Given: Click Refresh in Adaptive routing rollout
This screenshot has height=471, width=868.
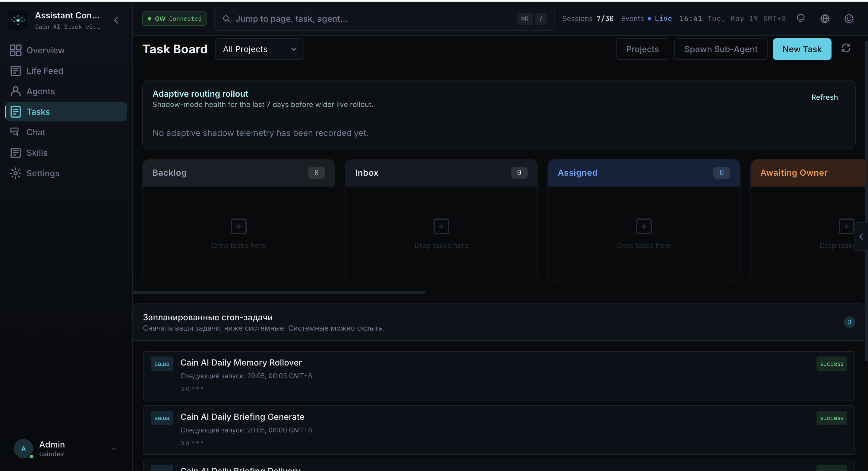Looking at the screenshot, I should point(824,97).
